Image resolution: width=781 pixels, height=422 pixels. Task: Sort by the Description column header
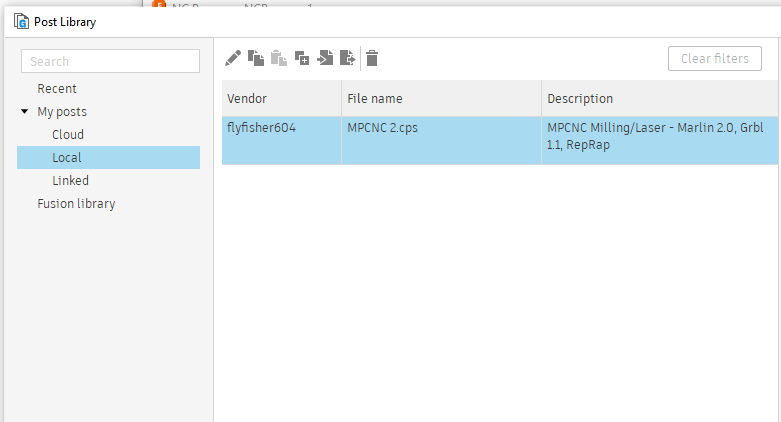660,99
